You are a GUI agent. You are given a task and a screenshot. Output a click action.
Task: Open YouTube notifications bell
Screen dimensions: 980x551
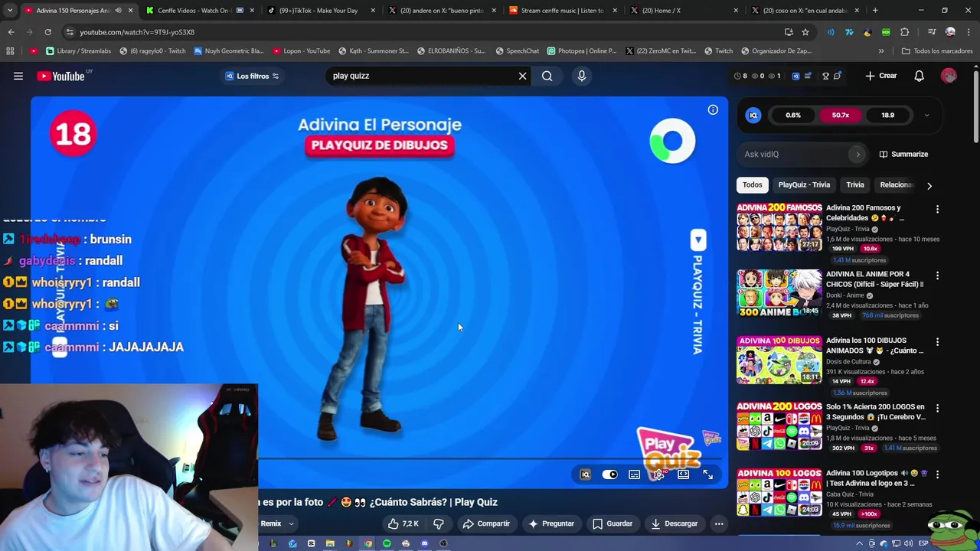point(919,76)
